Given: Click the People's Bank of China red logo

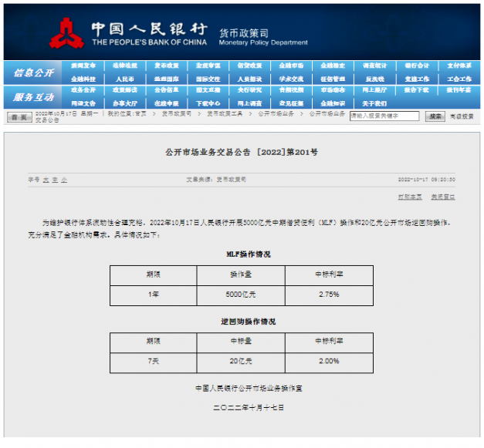Looking at the screenshot, I should (66, 33).
